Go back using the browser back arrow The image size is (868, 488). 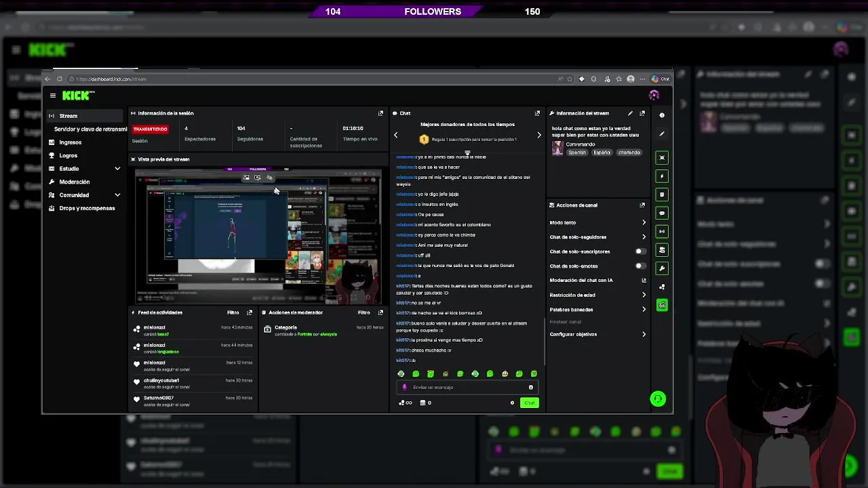tap(47, 79)
